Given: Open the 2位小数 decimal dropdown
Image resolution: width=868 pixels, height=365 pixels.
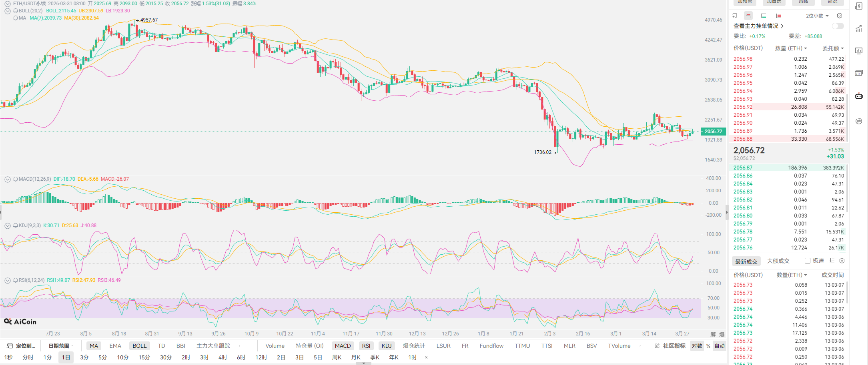Looking at the screenshot, I should 817,16.
